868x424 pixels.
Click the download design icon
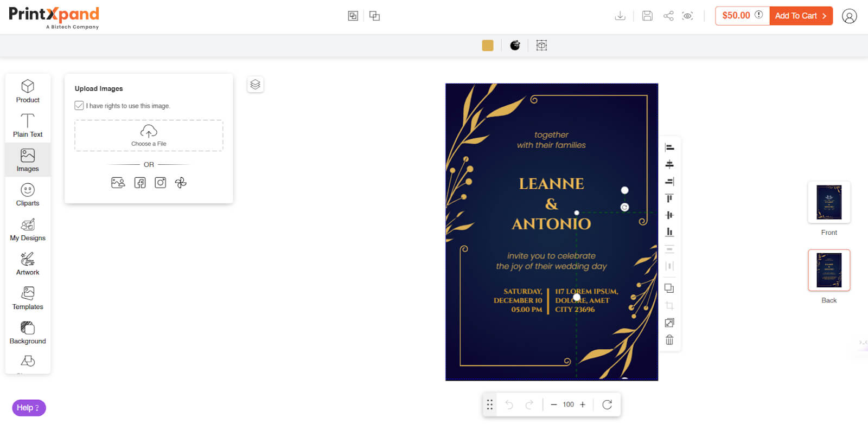(620, 16)
